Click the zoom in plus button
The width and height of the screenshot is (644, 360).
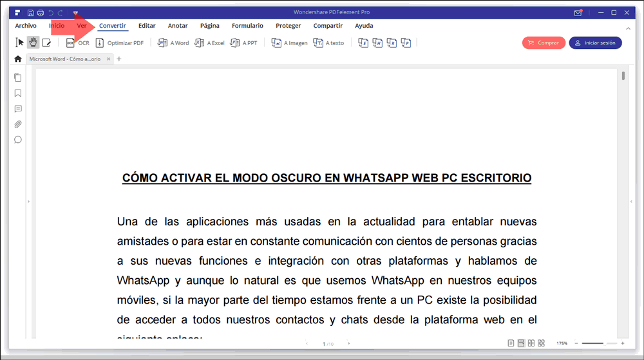coord(623,343)
